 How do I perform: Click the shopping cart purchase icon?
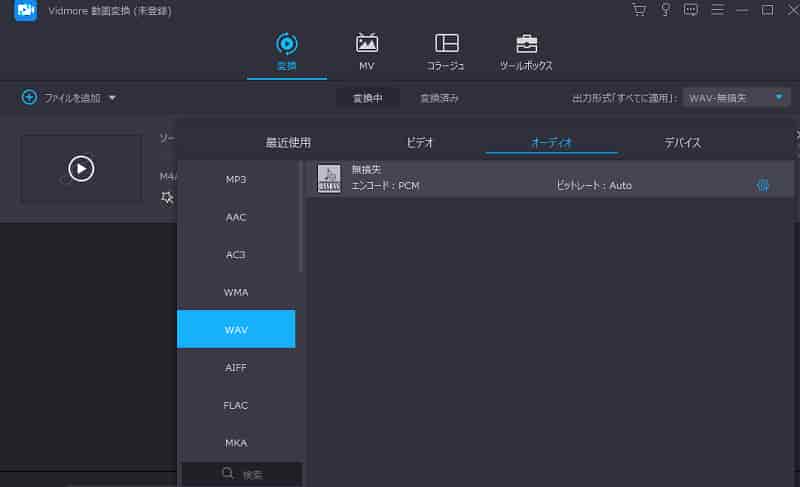pyautogui.click(x=639, y=10)
